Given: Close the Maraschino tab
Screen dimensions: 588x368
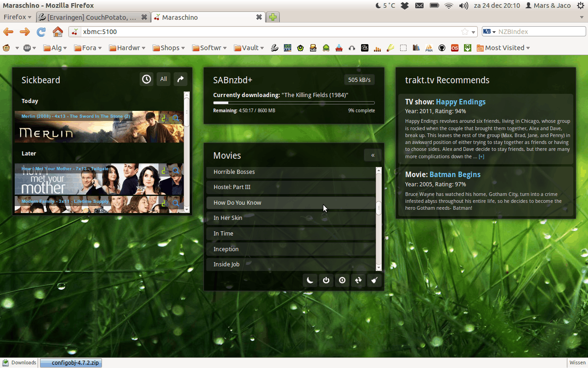Looking at the screenshot, I should click(259, 17).
